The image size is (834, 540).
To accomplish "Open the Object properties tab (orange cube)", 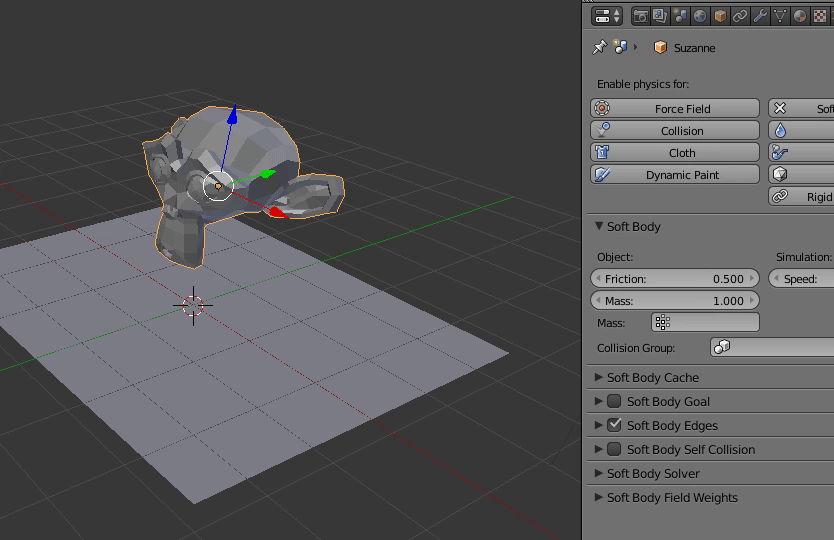I will [720, 16].
